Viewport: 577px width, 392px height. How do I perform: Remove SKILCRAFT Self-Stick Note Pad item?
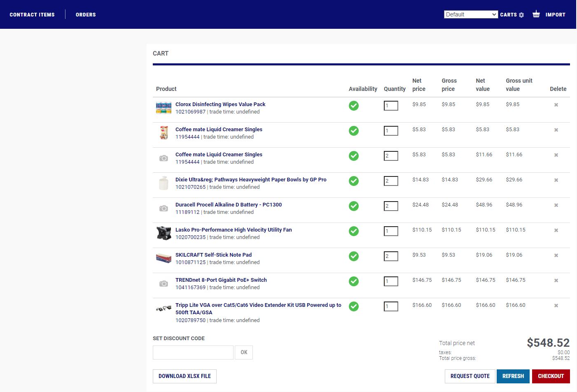556,255
